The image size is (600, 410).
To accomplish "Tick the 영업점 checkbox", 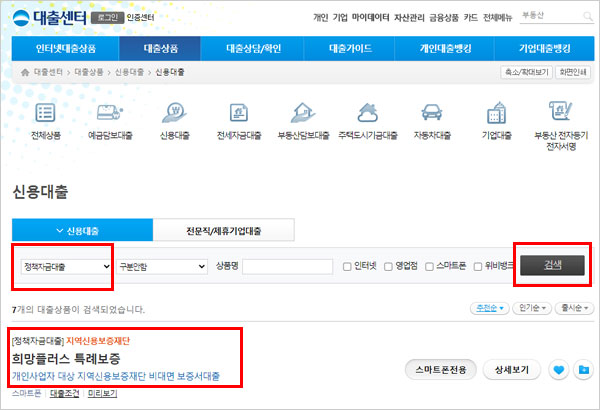I will pos(388,266).
